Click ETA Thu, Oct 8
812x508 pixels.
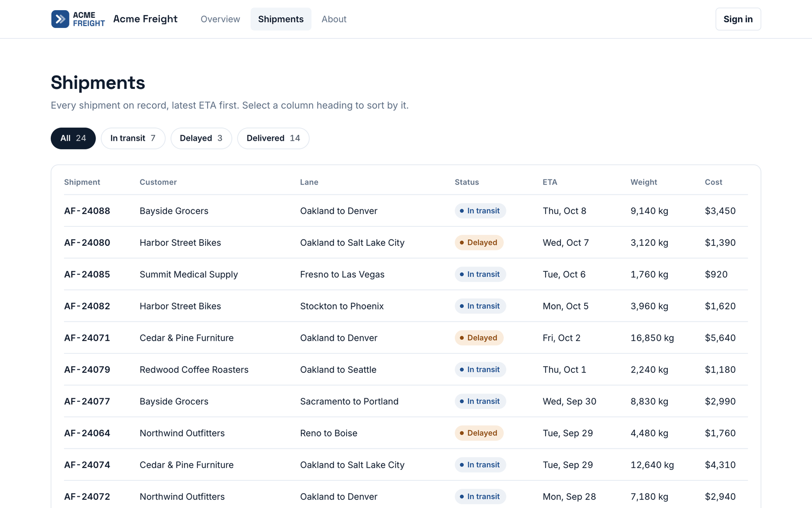(564, 211)
